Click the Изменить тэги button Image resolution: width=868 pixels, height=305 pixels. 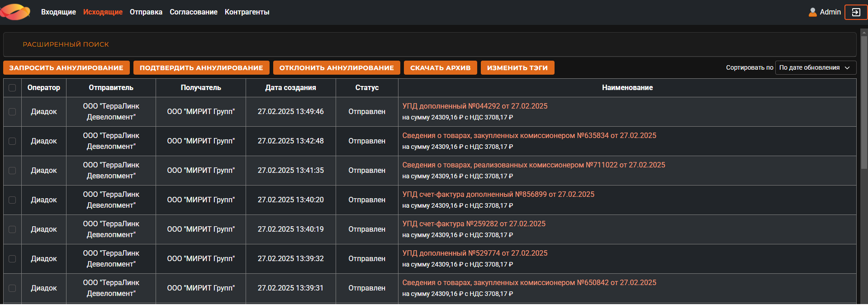pyautogui.click(x=517, y=68)
